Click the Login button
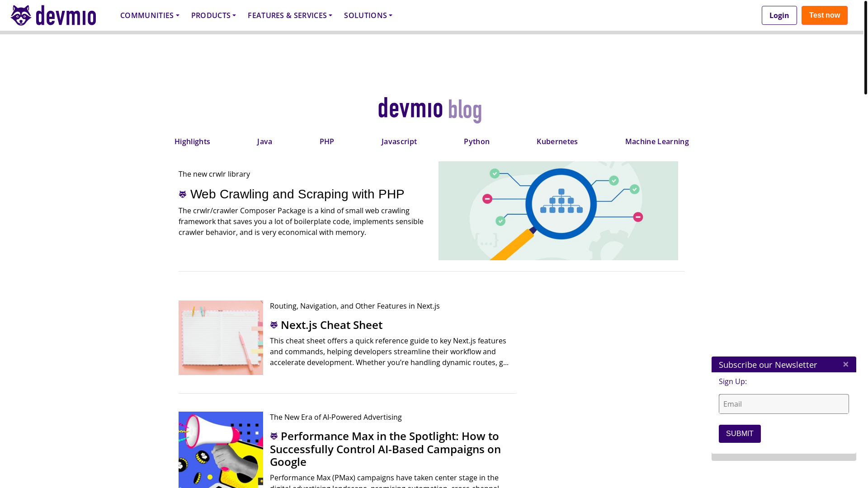 (x=779, y=15)
